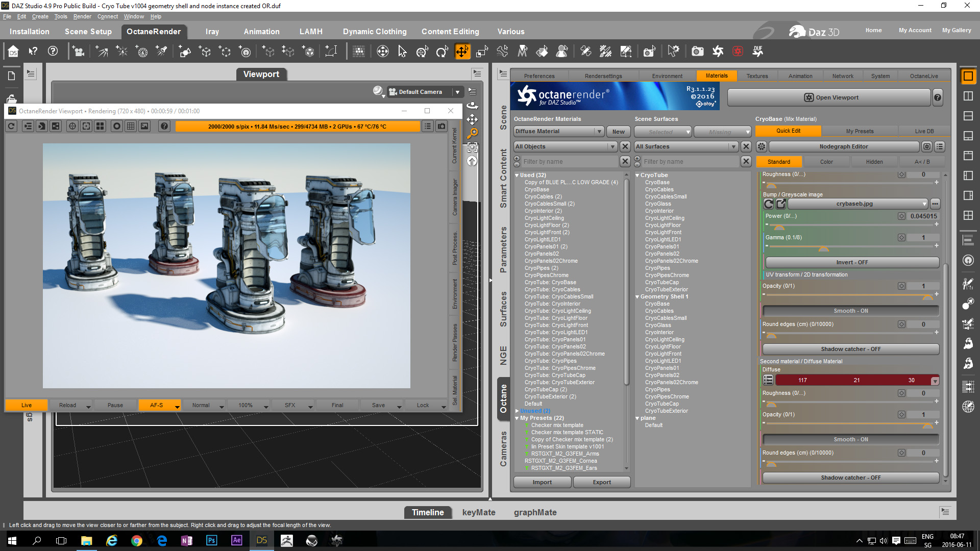Toggle the first Smooth - ON button
Image resolution: width=980 pixels, height=551 pixels.
851,311
